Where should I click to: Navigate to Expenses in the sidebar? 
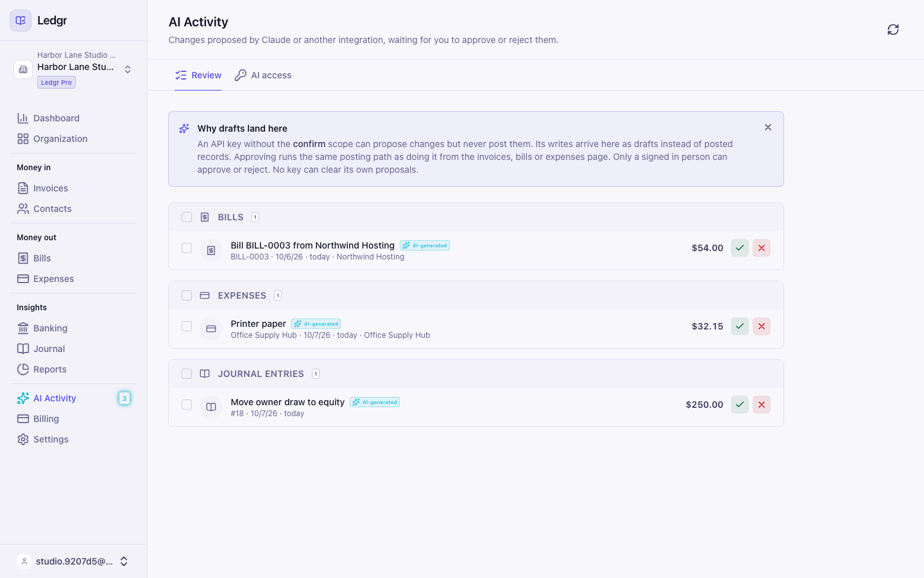73,279
